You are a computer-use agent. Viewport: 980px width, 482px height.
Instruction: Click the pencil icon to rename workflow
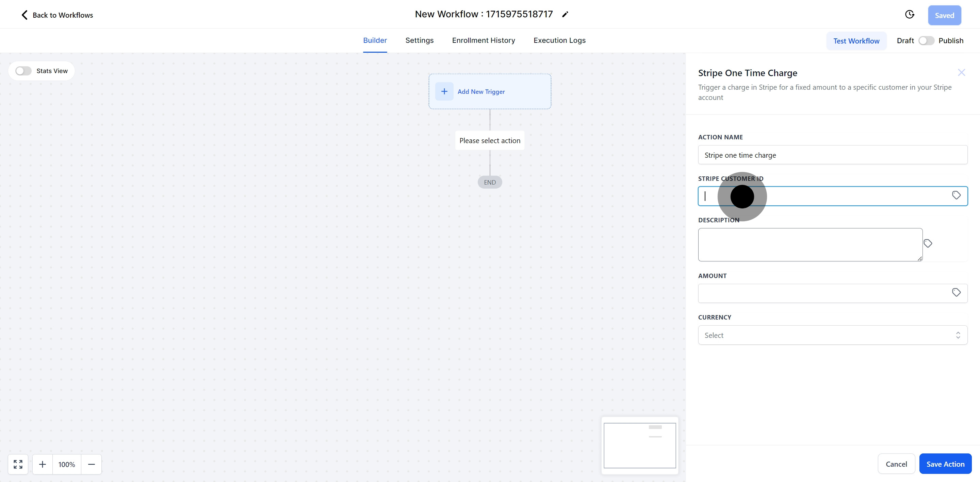pyautogui.click(x=565, y=14)
